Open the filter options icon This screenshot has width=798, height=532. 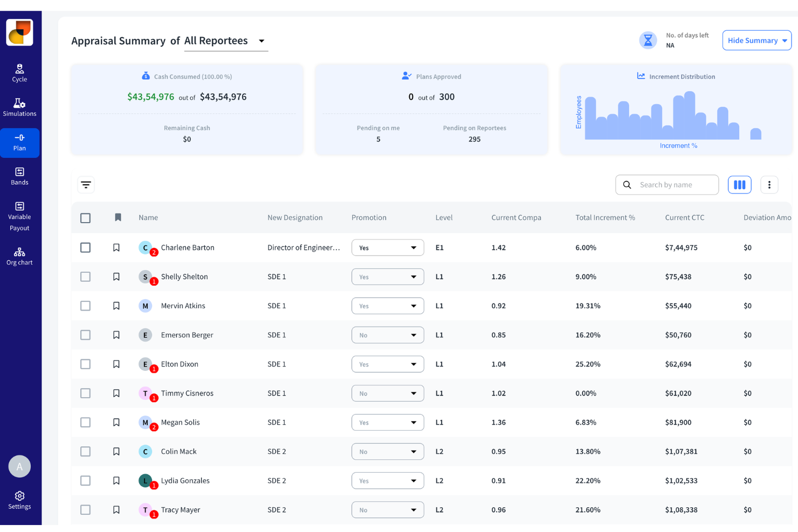(86, 185)
